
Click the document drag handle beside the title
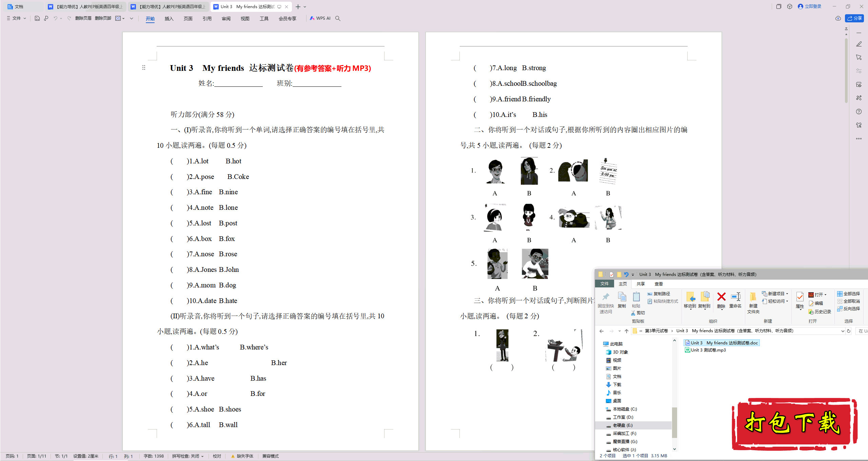point(144,67)
